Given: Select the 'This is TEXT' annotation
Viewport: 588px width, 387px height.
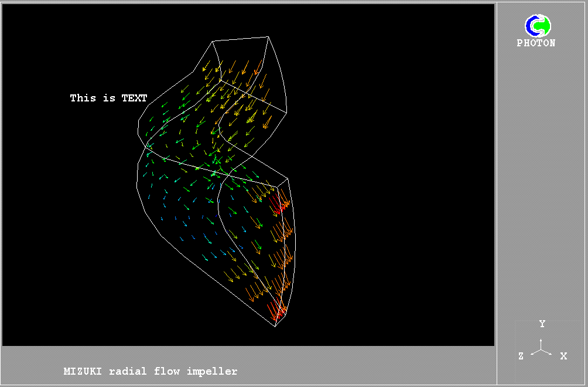Looking at the screenshot, I should pos(108,98).
